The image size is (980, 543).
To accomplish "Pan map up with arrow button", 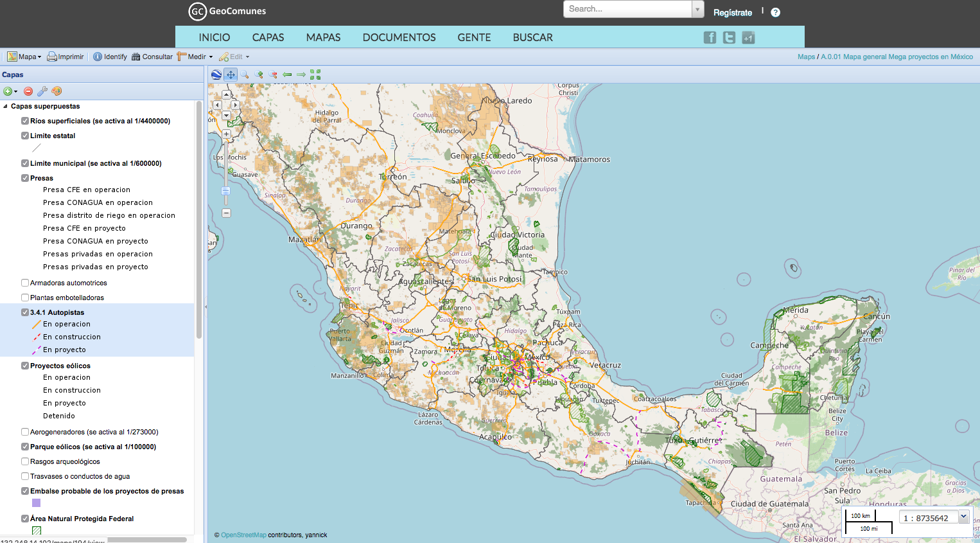I will pos(226,95).
